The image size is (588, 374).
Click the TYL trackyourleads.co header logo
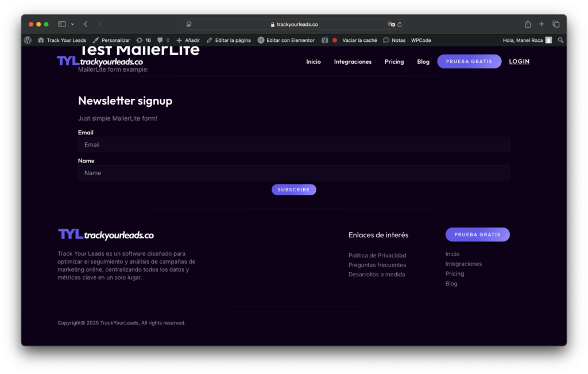100,61
